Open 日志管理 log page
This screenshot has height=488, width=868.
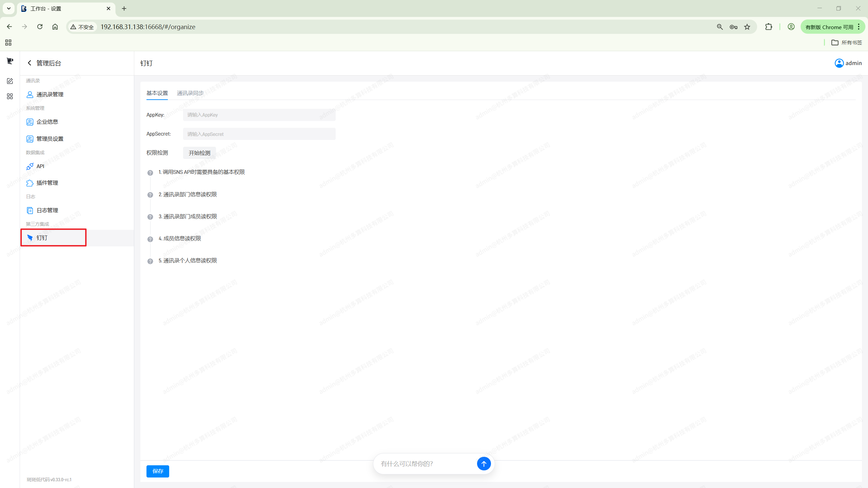[x=47, y=210]
